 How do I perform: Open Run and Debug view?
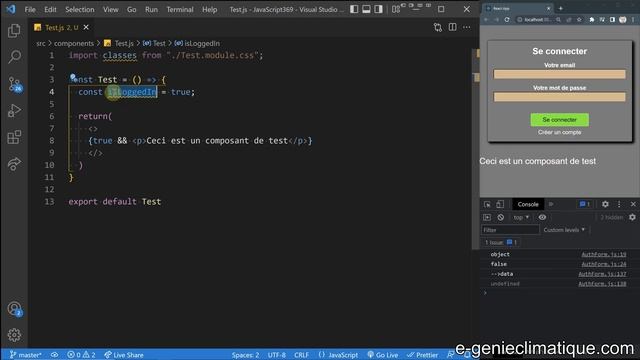pos(14,111)
